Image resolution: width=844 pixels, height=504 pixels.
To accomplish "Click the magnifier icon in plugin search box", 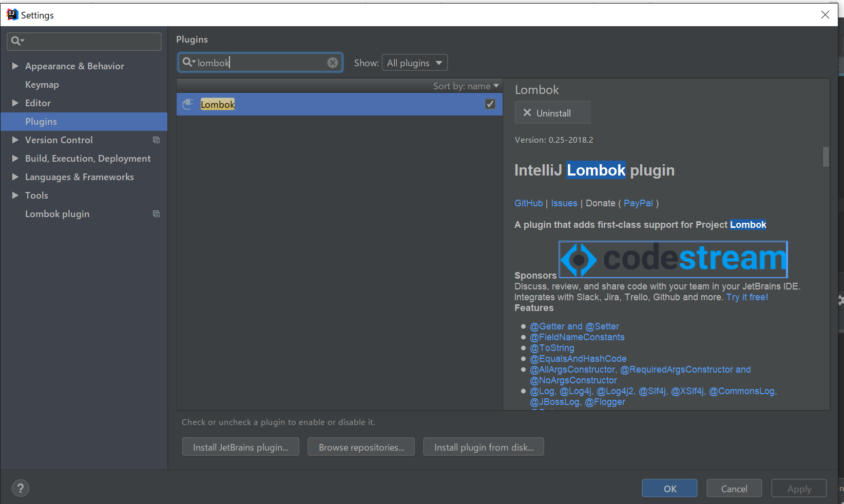I will tap(187, 62).
